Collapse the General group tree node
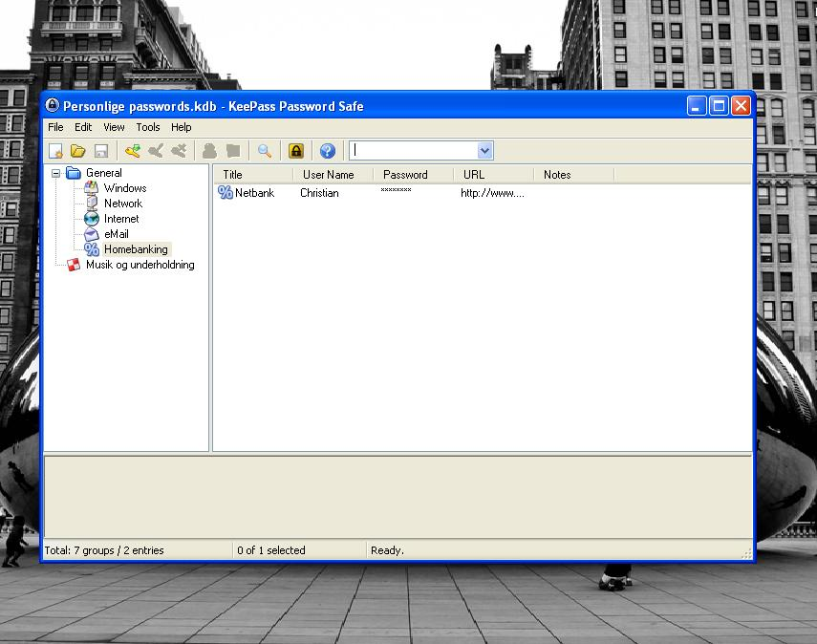The width and height of the screenshot is (817, 644). click(x=56, y=174)
